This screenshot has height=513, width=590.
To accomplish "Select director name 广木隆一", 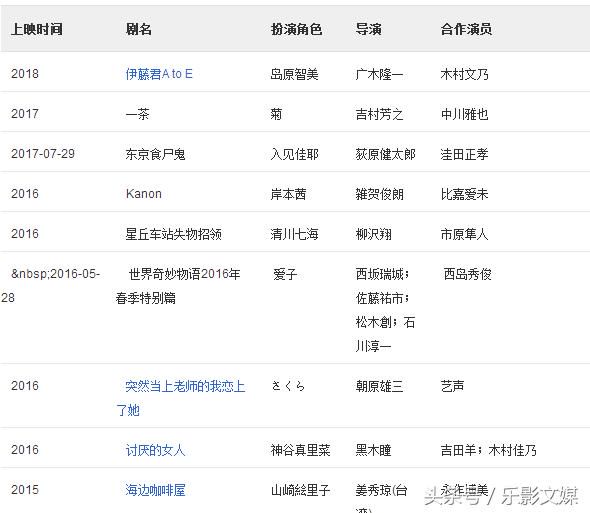I will tap(379, 74).
